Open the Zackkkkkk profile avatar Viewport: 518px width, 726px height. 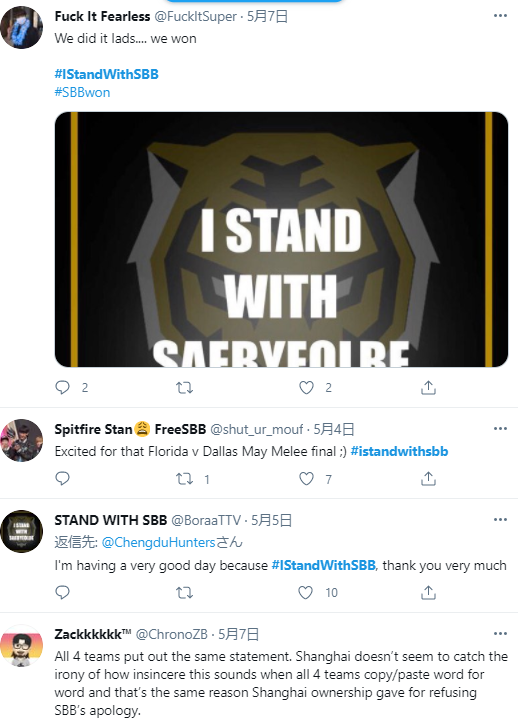tap(21, 645)
